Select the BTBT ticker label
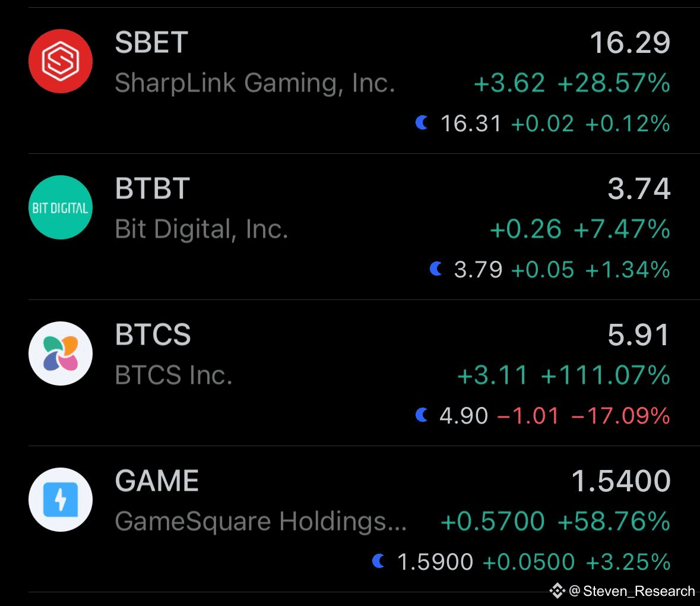Screen dimensions: 700x606 152,189
